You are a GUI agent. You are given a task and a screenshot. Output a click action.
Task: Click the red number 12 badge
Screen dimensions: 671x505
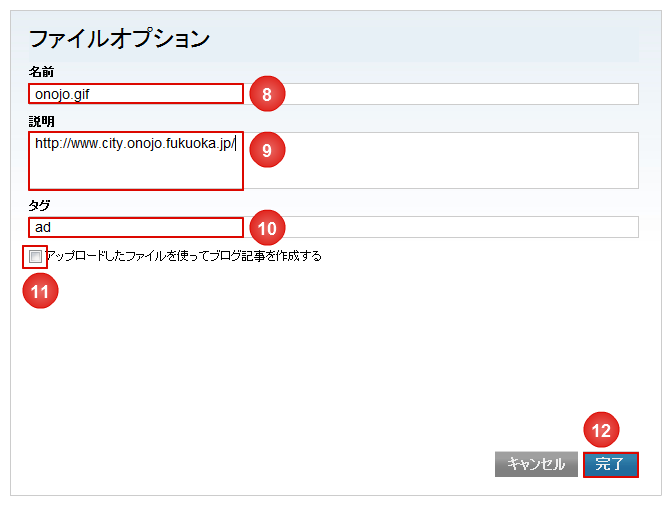coord(601,430)
